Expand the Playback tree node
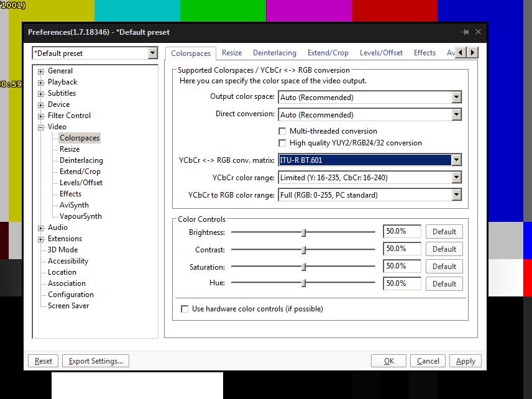The height and width of the screenshot is (399, 532). point(41,83)
